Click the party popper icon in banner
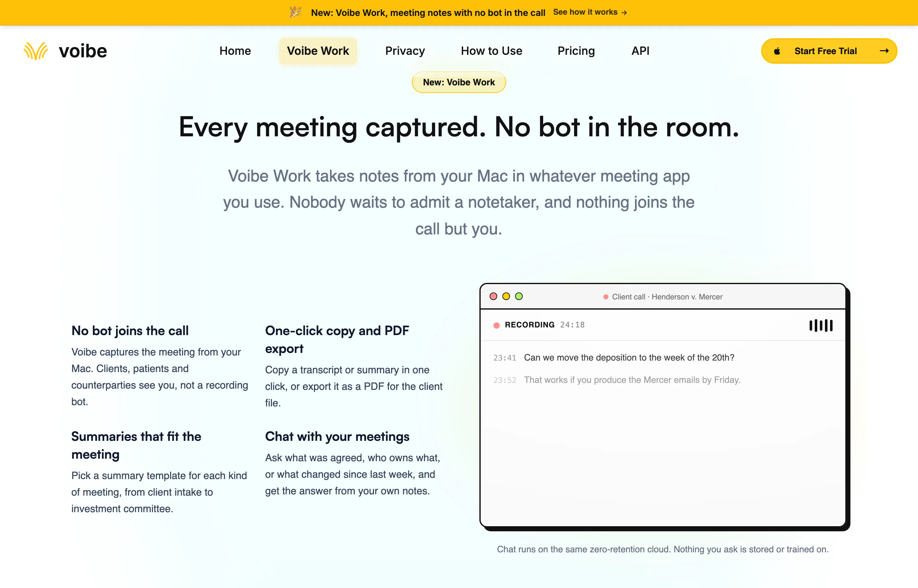This screenshot has height=588, width=918. (295, 12)
